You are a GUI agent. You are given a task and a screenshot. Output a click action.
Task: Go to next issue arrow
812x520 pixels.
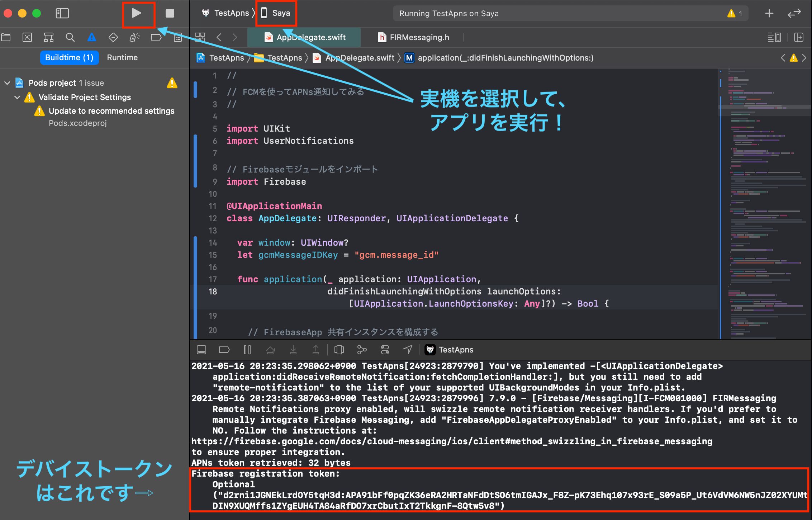pos(804,58)
